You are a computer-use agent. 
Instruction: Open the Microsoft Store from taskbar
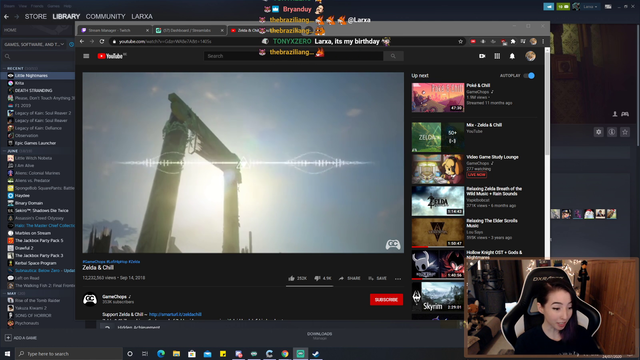point(192,353)
